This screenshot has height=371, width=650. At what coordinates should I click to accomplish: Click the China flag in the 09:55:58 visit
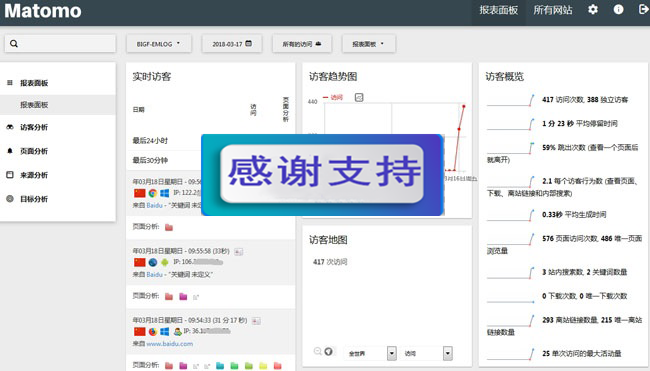[x=140, y=262]
